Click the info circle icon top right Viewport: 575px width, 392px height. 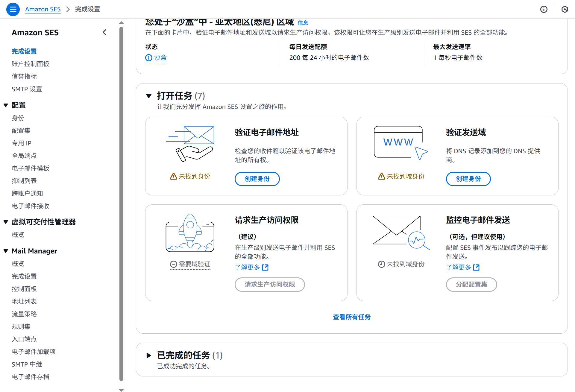[544, 9]
